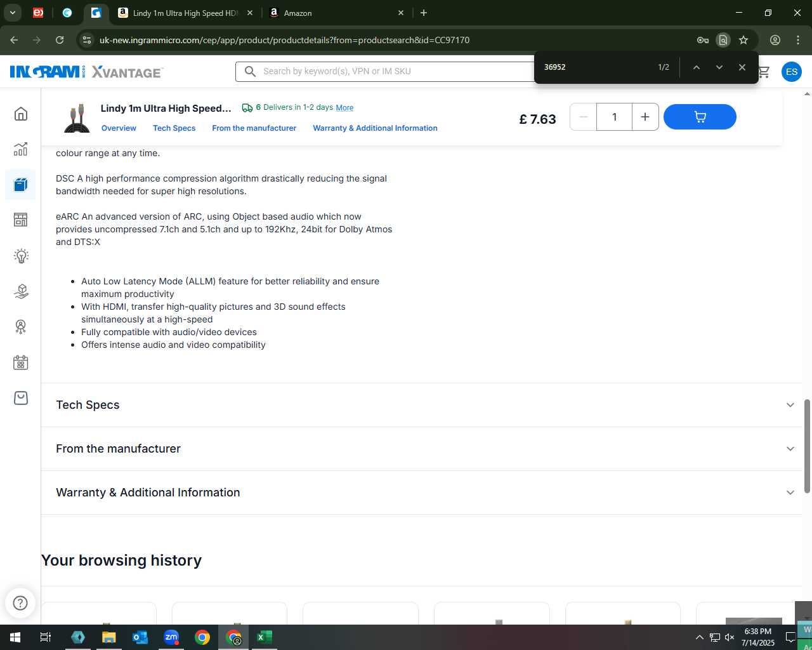Jump to Overview tab
This screenshot has width=812, height=650.
pyautogui.click(x=119, y=128)
